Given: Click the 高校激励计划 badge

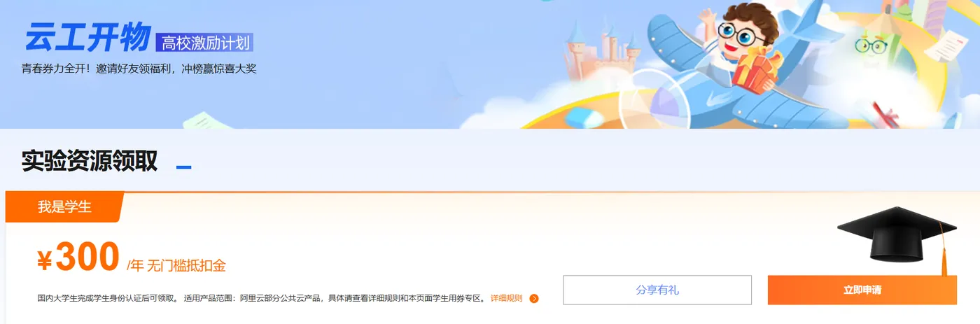Looking at the screenshot, I should [205, 43].
